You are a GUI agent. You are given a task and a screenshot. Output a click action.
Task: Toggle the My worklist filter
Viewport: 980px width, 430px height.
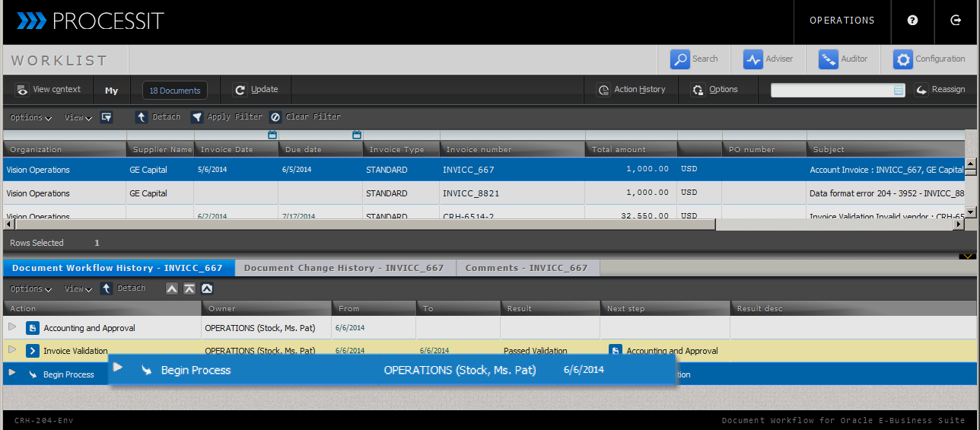coord(112,91)
